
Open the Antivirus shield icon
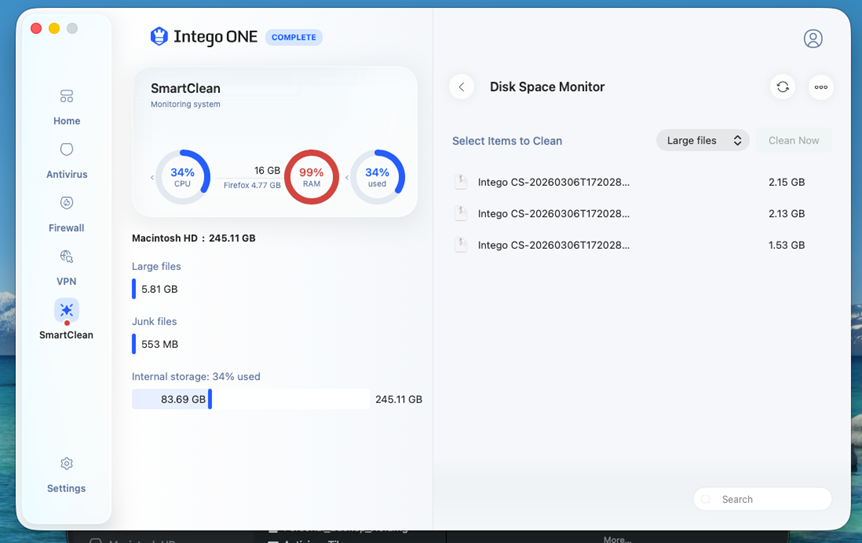(67, 149)
